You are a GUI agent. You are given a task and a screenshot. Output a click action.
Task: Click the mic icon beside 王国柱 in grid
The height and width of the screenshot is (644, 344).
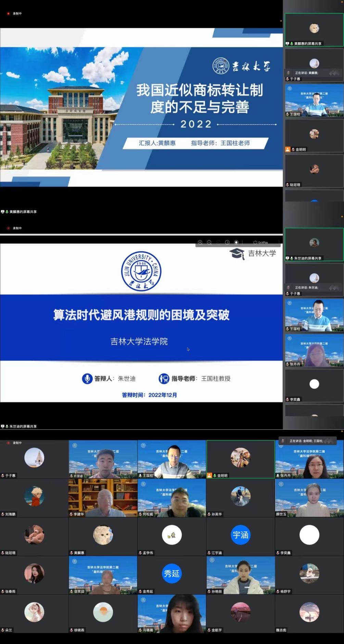coord(140,475)
